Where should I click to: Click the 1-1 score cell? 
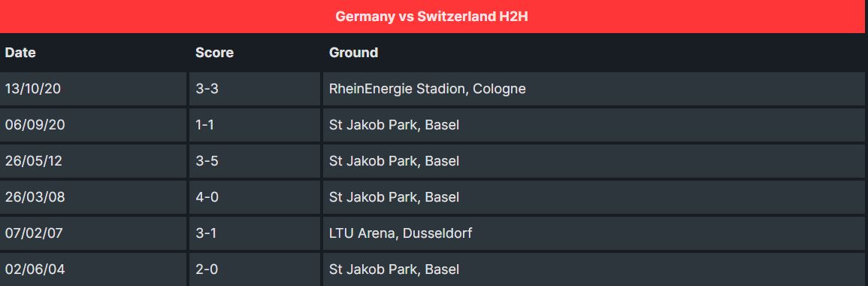(255, 125)
